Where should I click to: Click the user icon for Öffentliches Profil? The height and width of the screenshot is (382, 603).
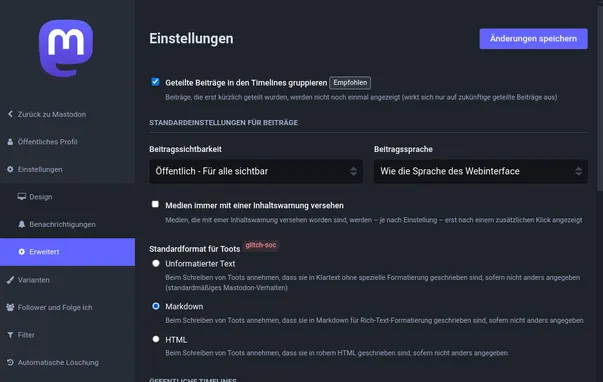[10, 142]
